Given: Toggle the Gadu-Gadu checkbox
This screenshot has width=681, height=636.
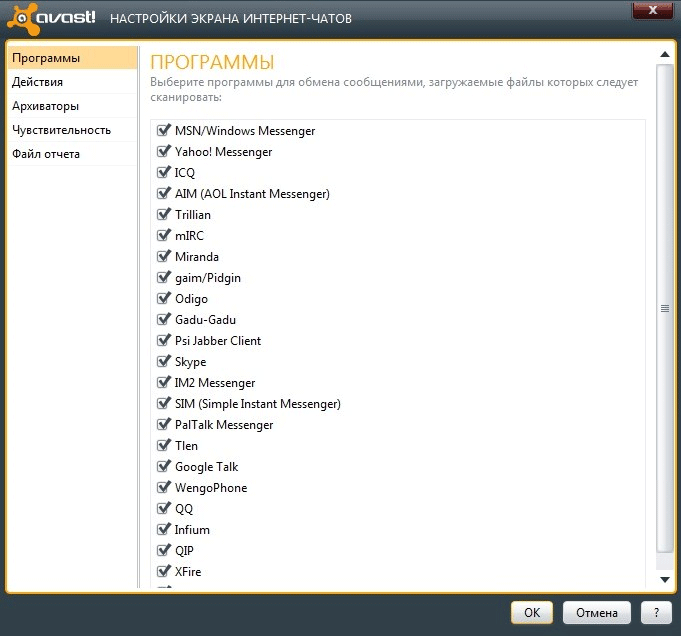Looking at the screenshot, I should pyautogui.click(x=163, y=319).
